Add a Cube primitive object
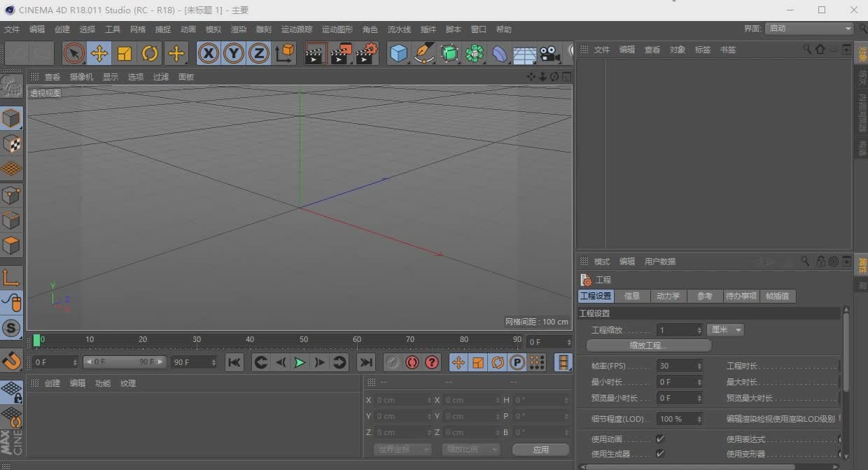Image resolution: width=868 pixels, height=470 pixels. click(399, 53)
